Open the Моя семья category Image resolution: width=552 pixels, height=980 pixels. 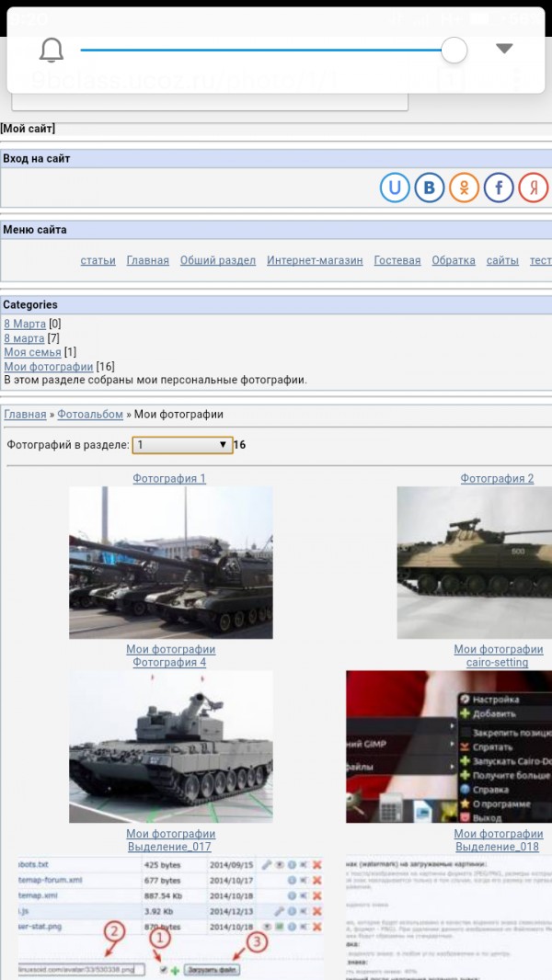click(x=32, y=352)
